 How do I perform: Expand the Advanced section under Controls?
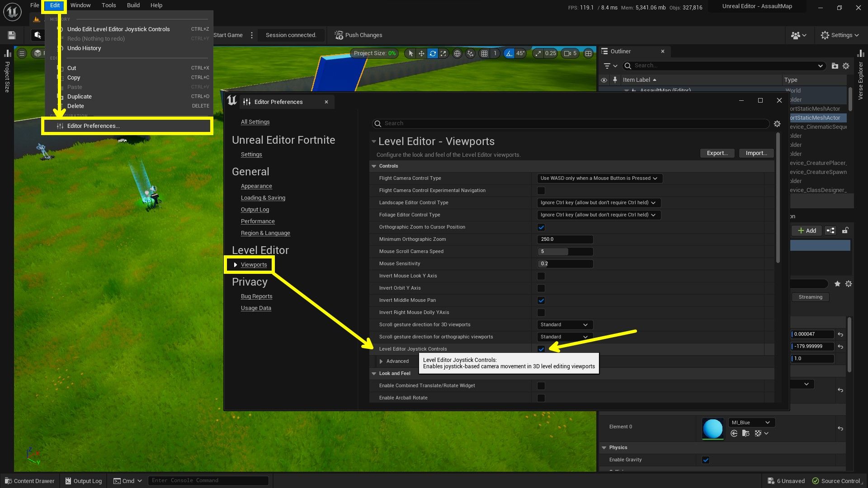[x=382, y=361]
